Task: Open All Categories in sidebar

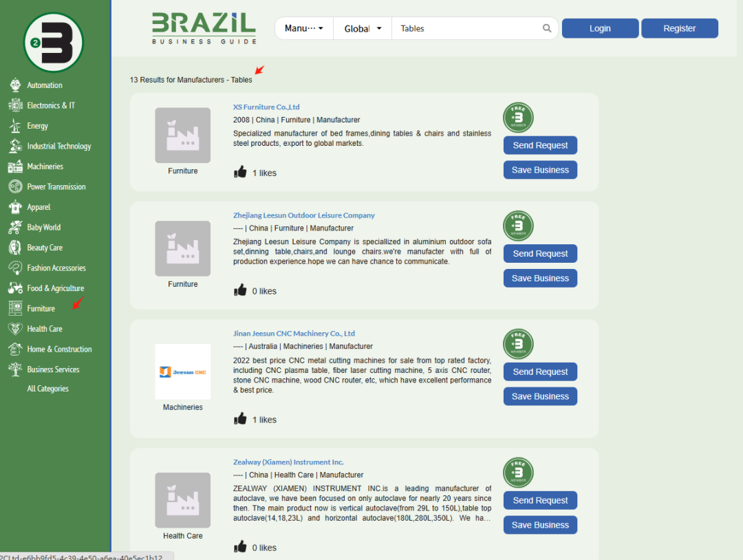Action: click(x=48, y=389)
